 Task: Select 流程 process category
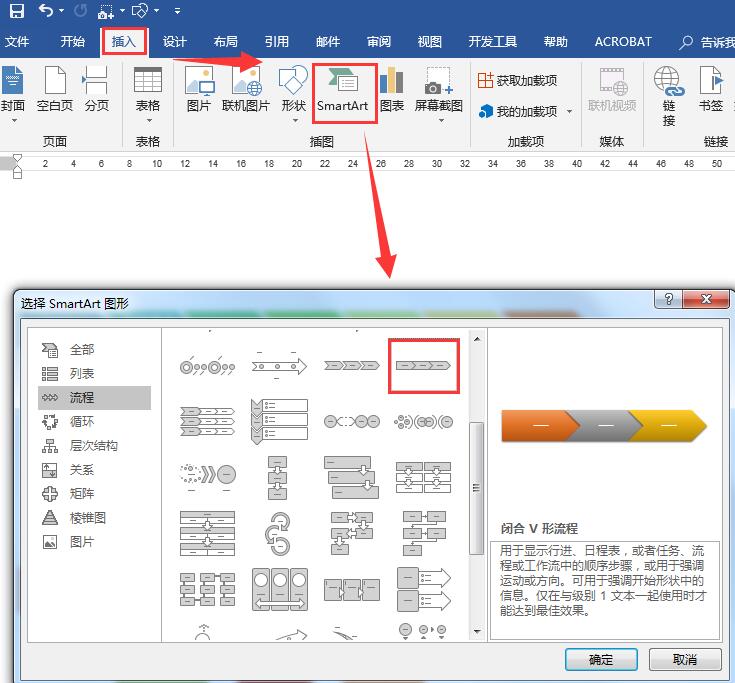[94, 398]
